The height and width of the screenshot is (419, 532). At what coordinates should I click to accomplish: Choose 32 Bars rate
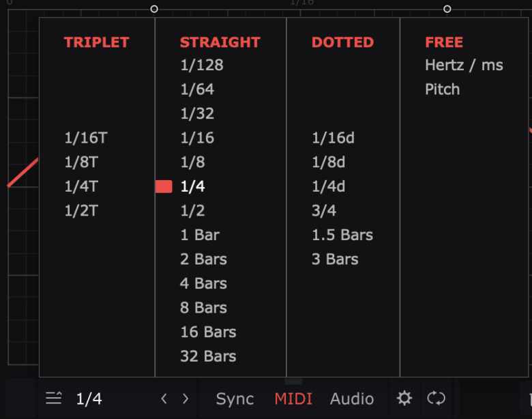pyautogui.click(x=208, y=356)
